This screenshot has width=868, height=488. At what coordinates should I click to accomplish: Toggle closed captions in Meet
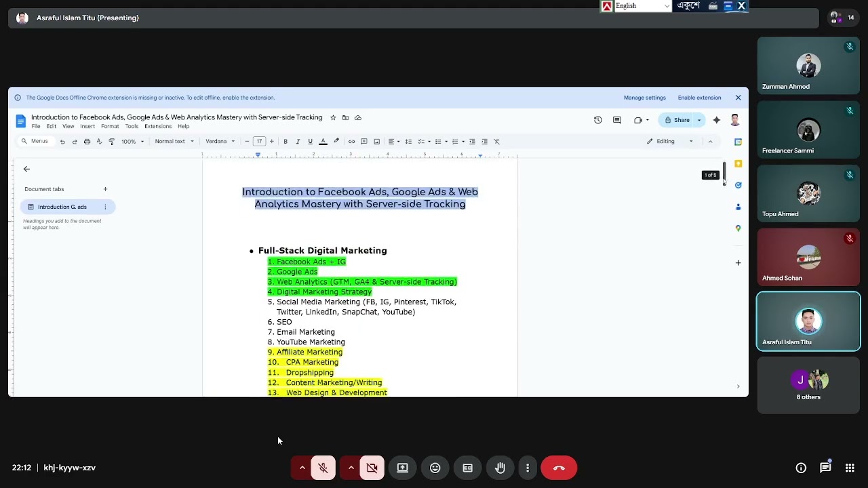coord(468,468)
